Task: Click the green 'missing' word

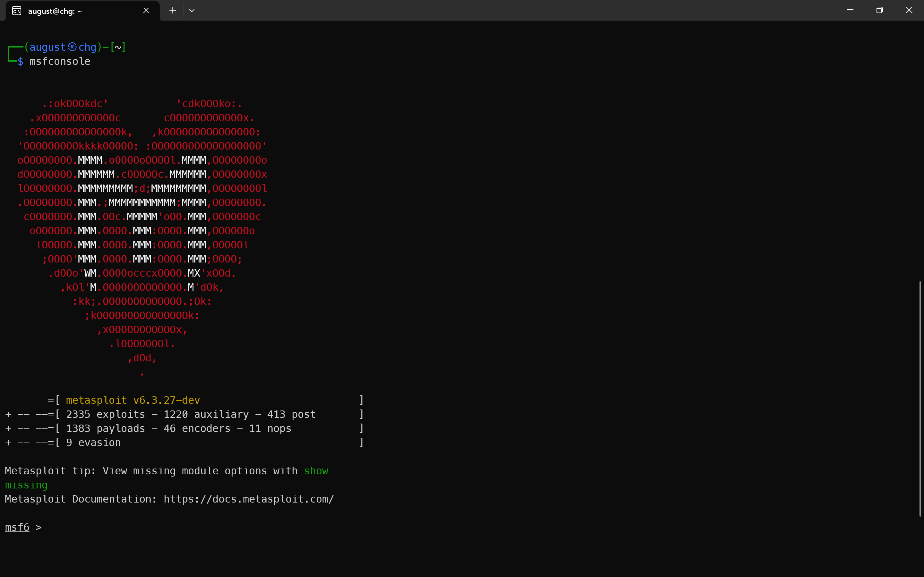Action: click(26, 485)
